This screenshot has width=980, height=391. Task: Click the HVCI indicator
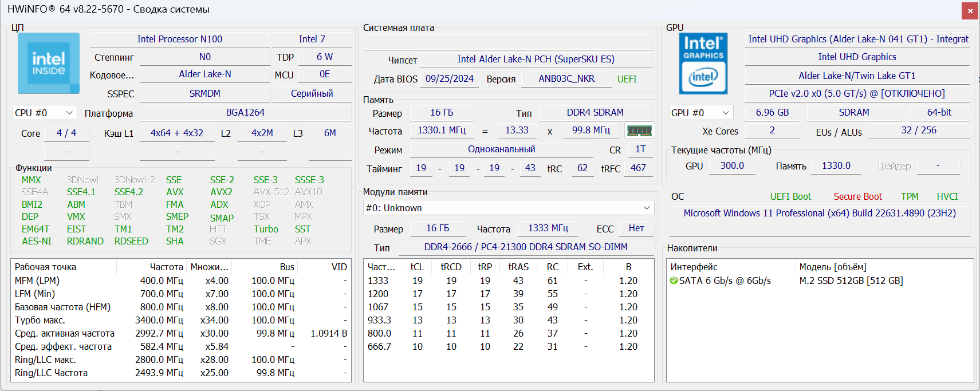(947, 196)
